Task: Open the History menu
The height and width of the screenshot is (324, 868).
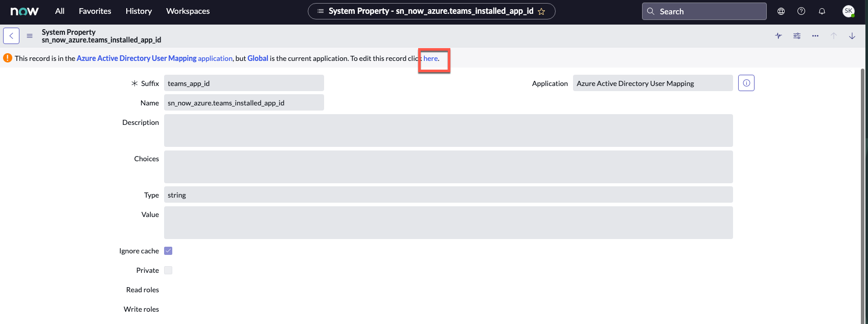Action: (139, 11)
